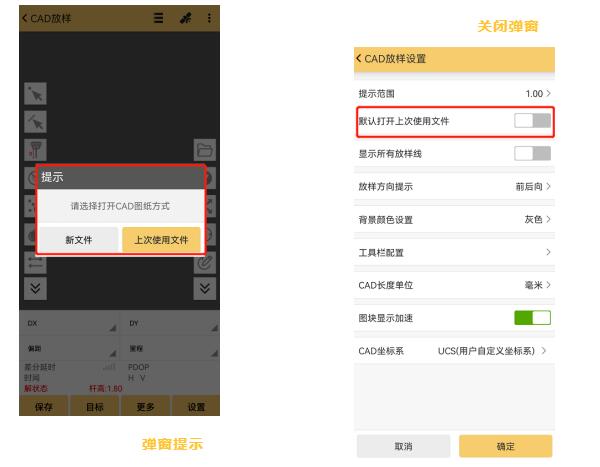Choose 上次使用文件 in the prompt
The image size is (600, 467).
tap(161, 240)
